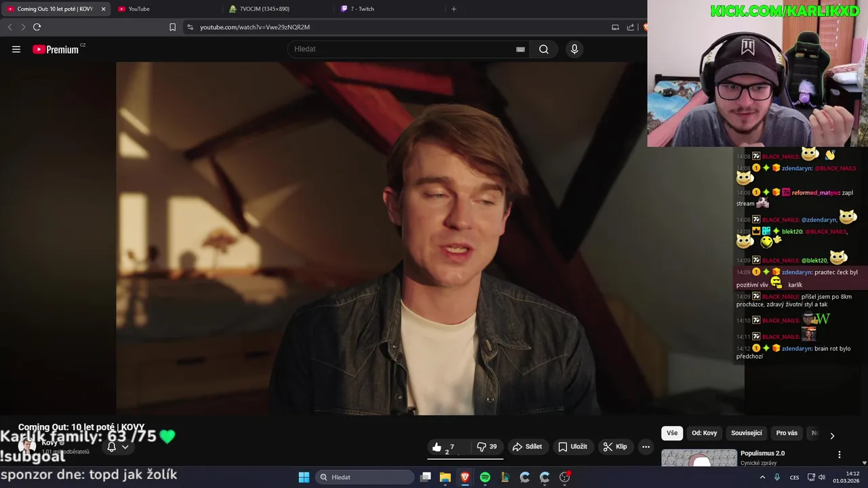Dislike the video with thumbs down

click(x=486, y=447)
